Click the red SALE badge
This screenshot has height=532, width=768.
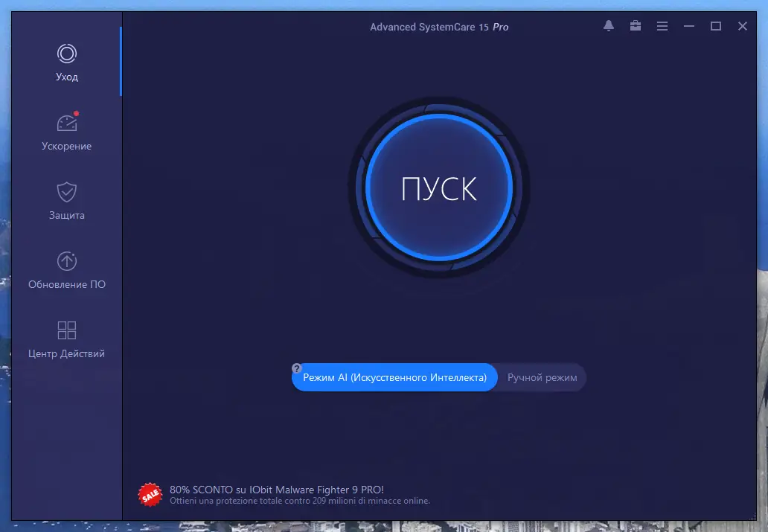pyautogui.click(x=150, y=494)
